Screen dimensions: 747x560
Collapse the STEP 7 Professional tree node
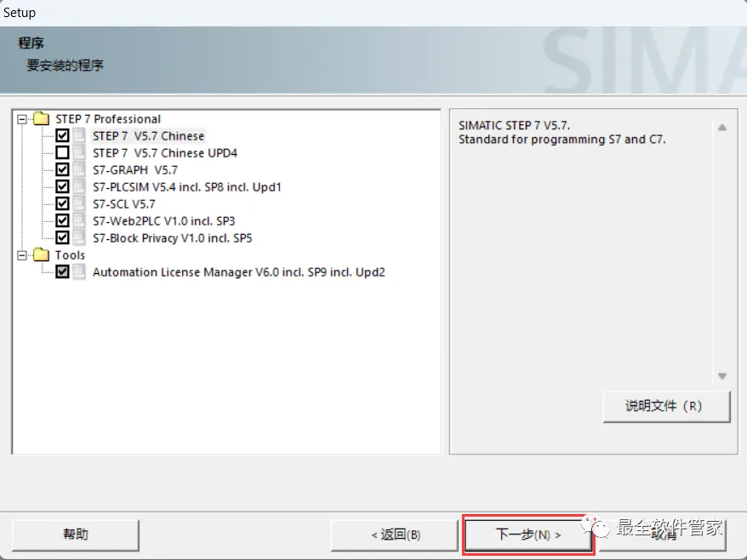[22, 118]
